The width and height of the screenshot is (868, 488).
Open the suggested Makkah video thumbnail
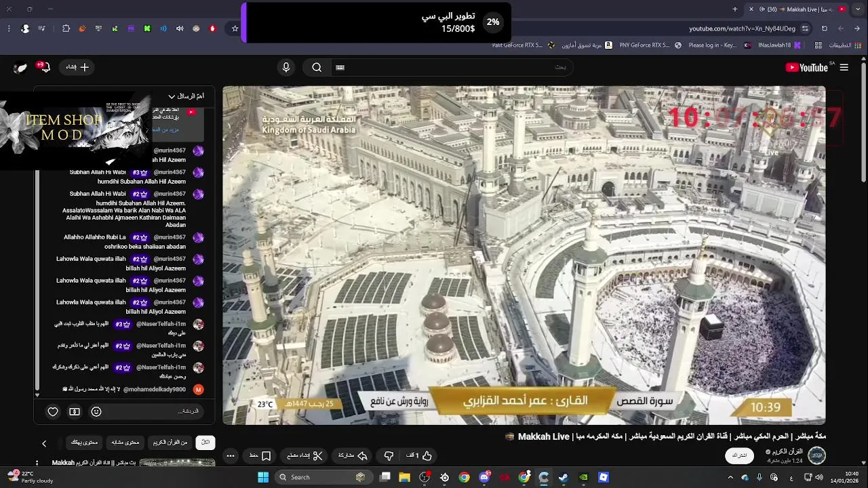click(x=177, y=463)
